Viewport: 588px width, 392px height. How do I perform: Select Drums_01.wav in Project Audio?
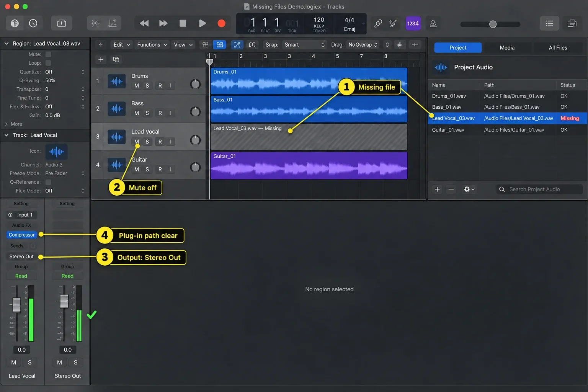click(x=508, y=96)
